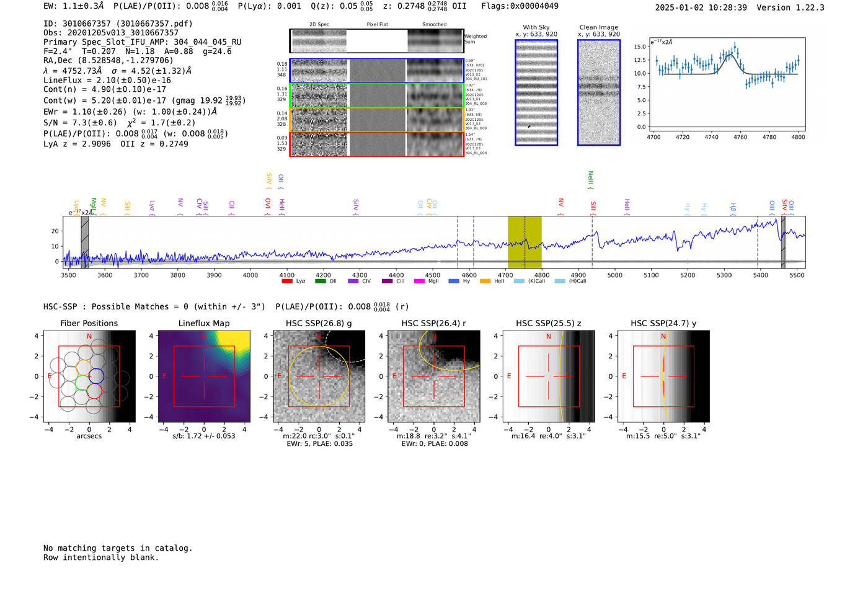Open the HSC SSP(26.4) r image
The width and height of the screenshot is (868, 591).
pyautogui.click(x=433, y=376)
